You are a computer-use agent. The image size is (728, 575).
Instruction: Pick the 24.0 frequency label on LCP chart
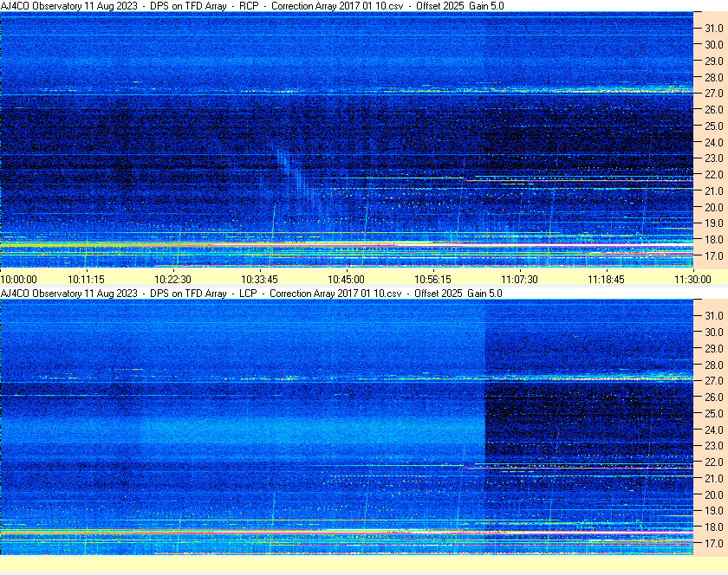tap(714, 430)
